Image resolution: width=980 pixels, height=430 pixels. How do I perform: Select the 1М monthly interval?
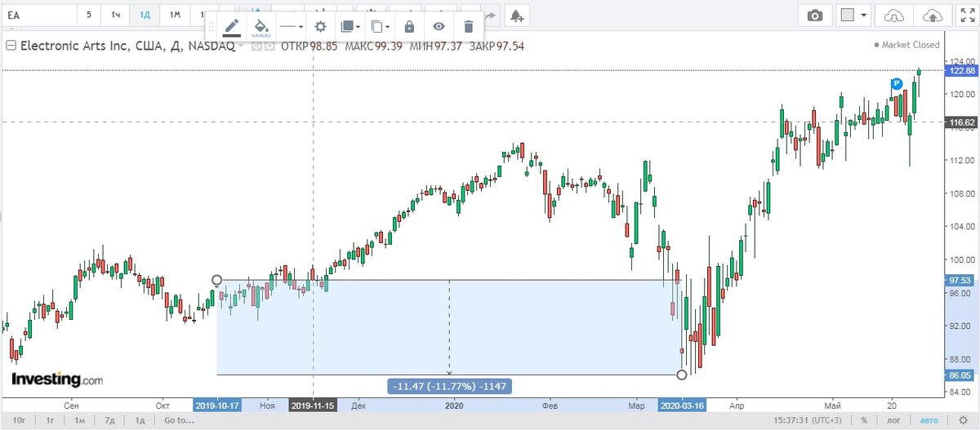click(x=174, y=15)
